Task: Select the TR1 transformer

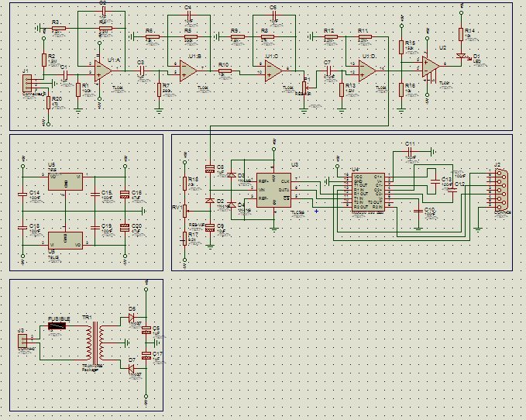Action: 95,343
